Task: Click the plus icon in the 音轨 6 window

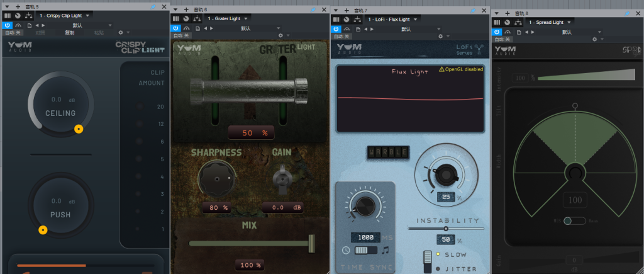Action: 186,9
